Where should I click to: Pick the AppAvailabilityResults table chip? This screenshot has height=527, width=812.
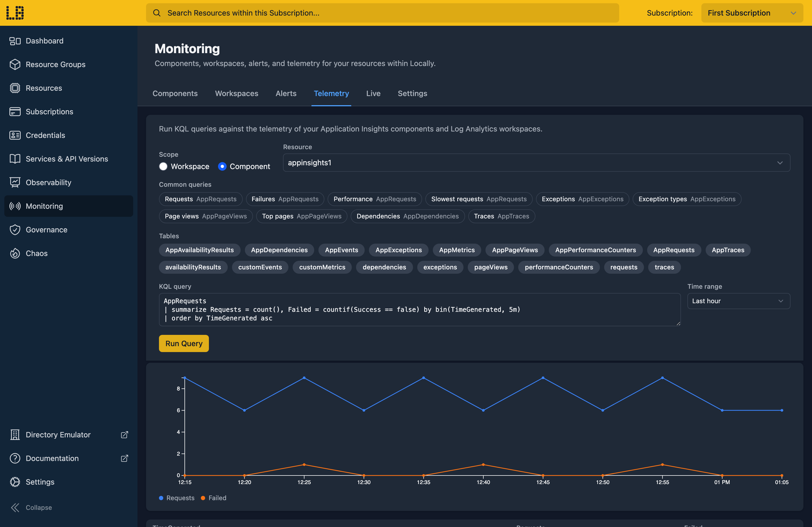[200, 250]
